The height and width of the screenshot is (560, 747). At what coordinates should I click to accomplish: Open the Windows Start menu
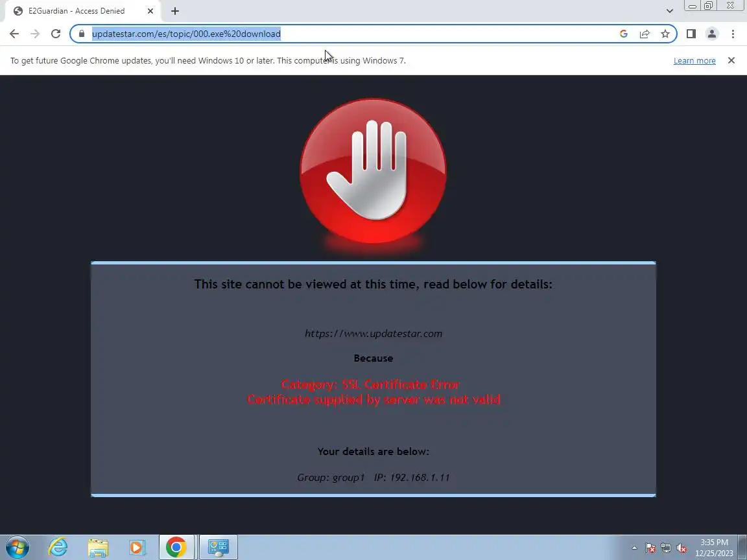coord(18,547)
